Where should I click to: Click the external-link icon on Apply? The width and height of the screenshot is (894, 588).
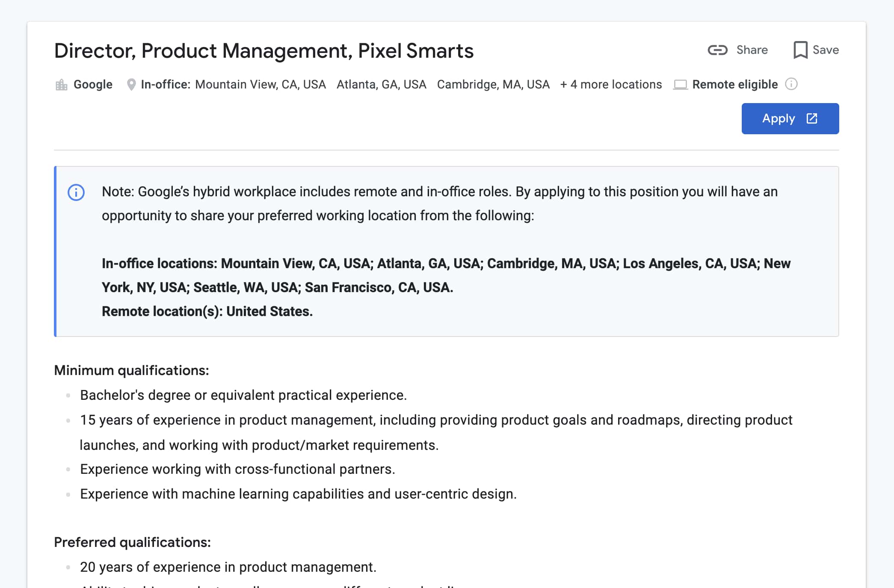811,118
